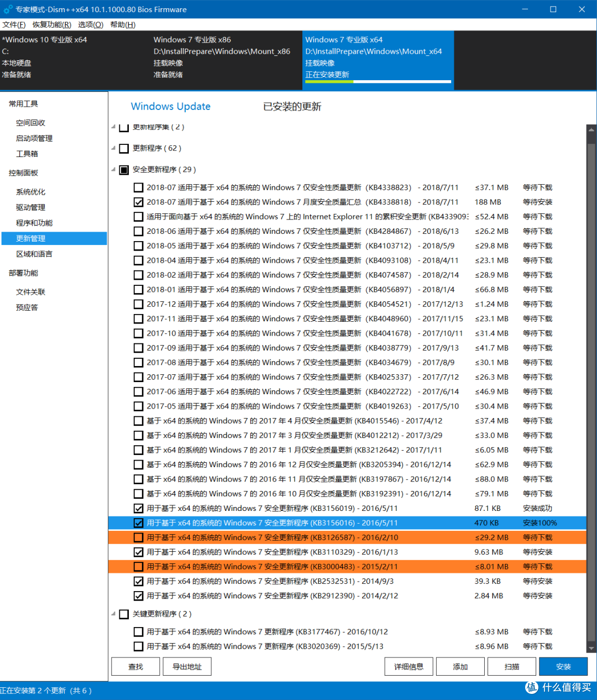Viewport: 597px width, 700px height.
Task: Click the 查找 button
Action: click(135, 667)
